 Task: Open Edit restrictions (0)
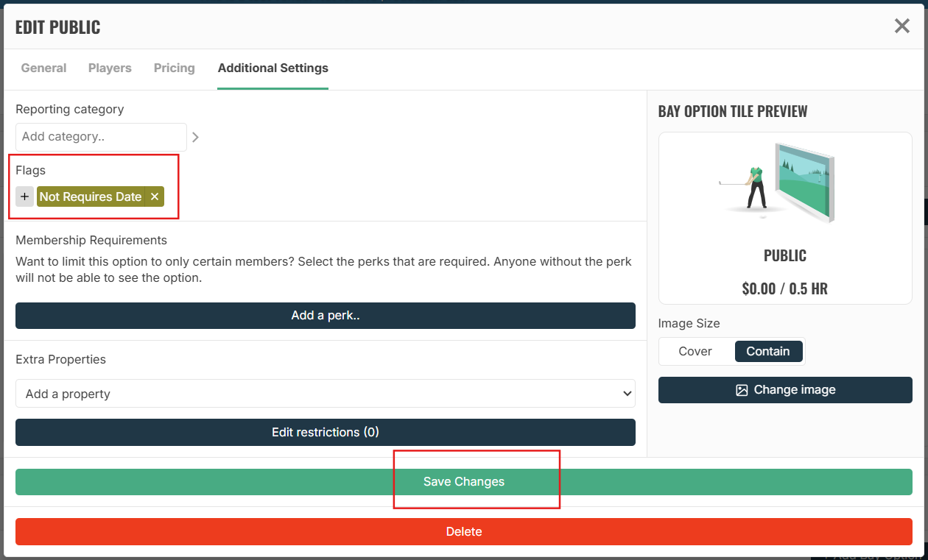(326, 432)
